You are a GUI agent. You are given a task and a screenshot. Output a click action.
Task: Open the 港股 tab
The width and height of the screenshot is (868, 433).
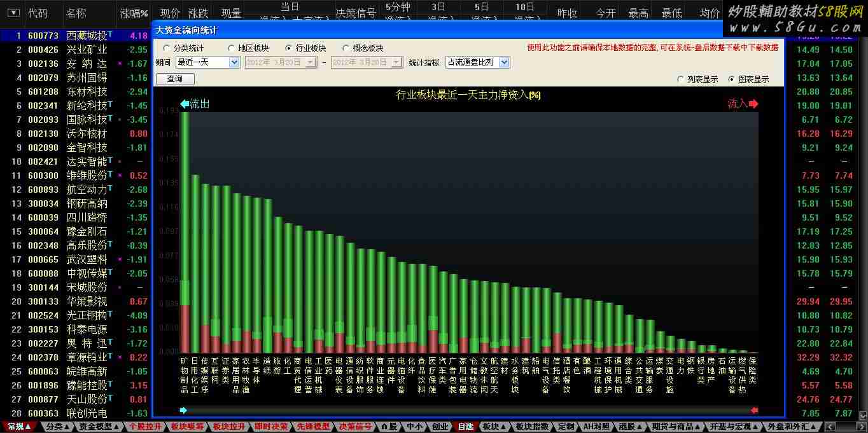(x=630, y=427)
